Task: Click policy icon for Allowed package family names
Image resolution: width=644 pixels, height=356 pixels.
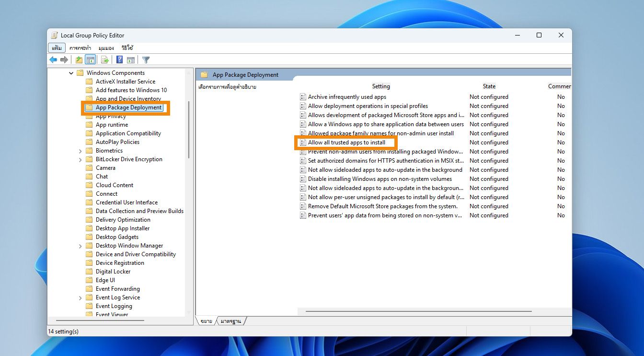Action: pos(303,133)
